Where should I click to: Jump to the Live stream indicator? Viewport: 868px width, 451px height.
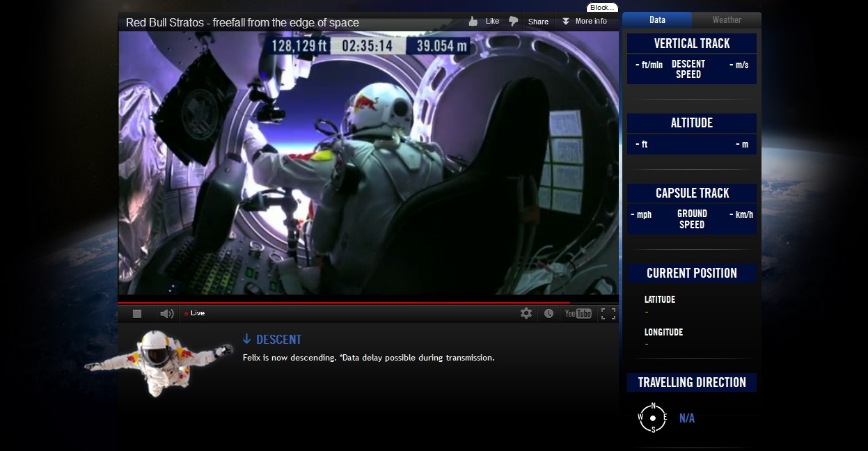click(194, 313)
